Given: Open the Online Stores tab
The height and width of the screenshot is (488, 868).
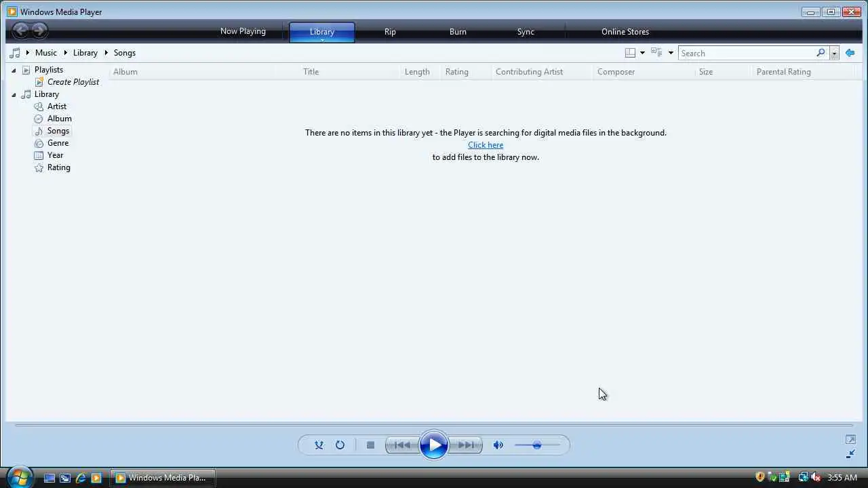Looking at the screenshot, I should point(625,32).
